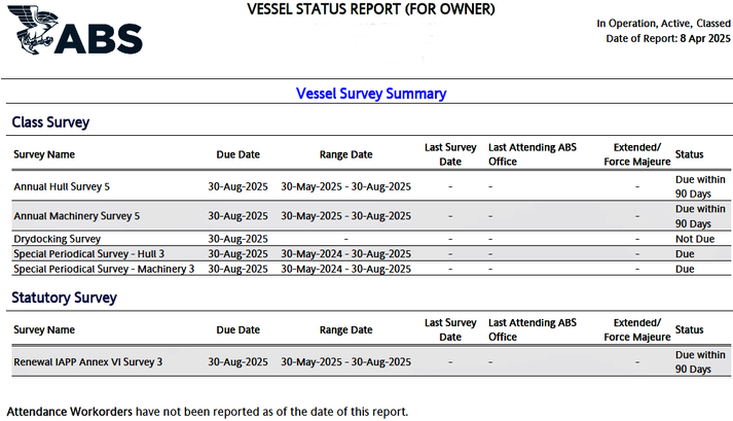Click the Date of Report value
The height and width of the screenshot is (421, 733).
699,38
